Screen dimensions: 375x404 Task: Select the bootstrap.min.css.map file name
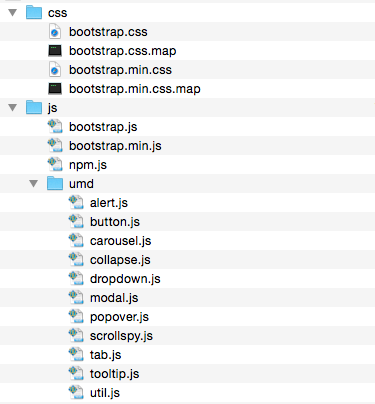point(135,89)
